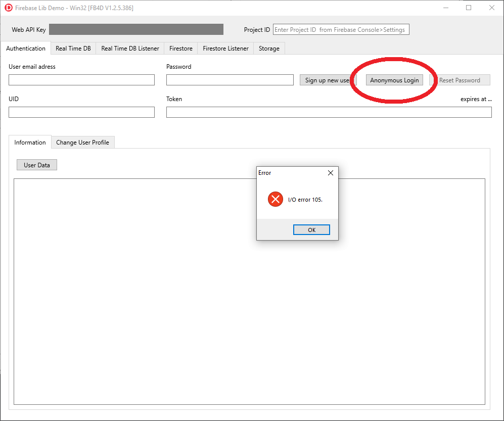Click the User Data button
The image size is (504, 421).
[x=36, y=165]
